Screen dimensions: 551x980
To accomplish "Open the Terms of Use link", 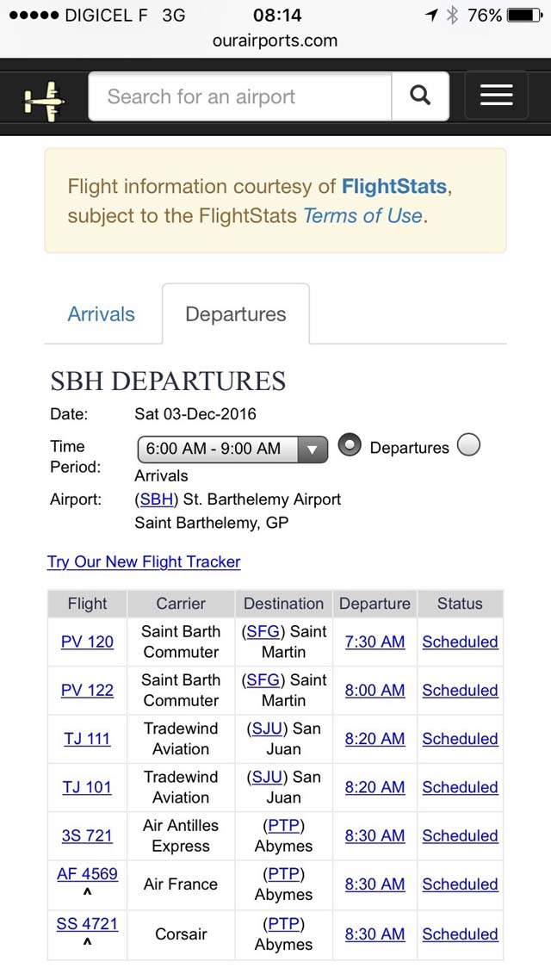I will pos(363,215).
